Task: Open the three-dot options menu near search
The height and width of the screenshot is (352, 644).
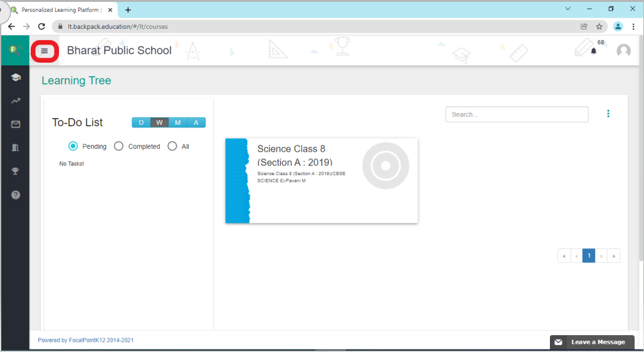Action: click(608, 114)
